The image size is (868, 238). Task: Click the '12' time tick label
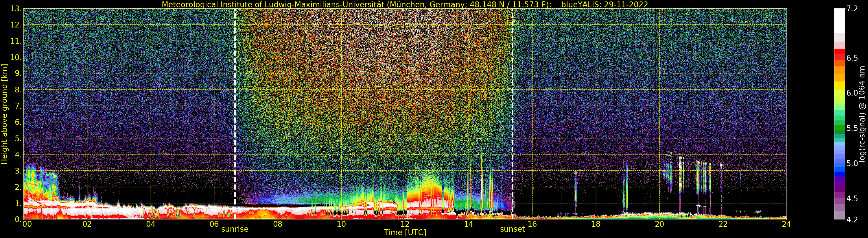tap(405, 224)
